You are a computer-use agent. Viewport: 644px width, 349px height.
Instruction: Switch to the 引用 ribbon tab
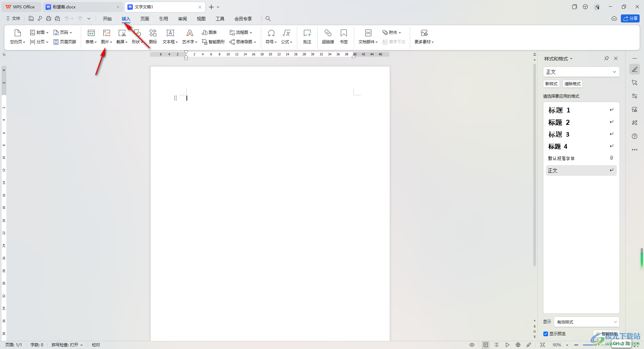point(164,19)
